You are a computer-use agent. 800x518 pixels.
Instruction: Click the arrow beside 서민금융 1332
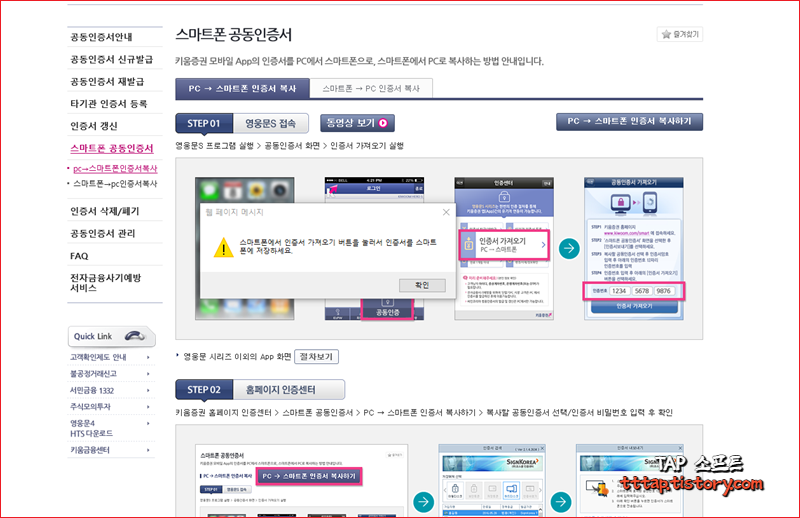point(148,390)
